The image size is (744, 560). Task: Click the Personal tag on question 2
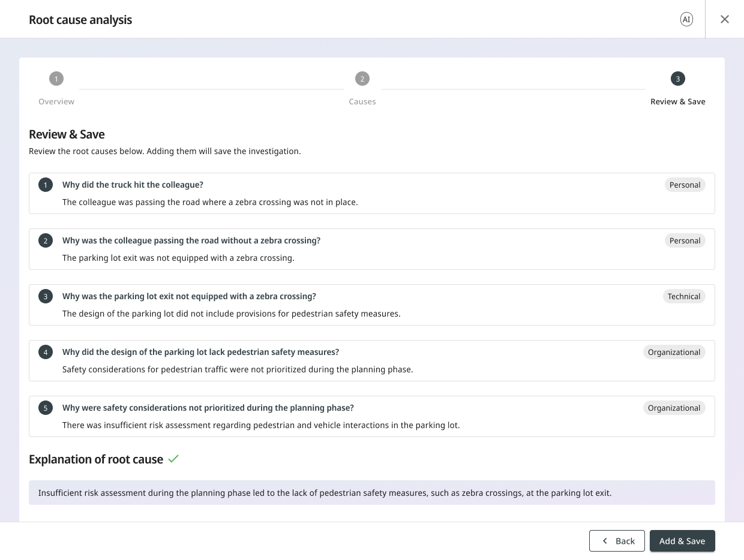point(685,240)
